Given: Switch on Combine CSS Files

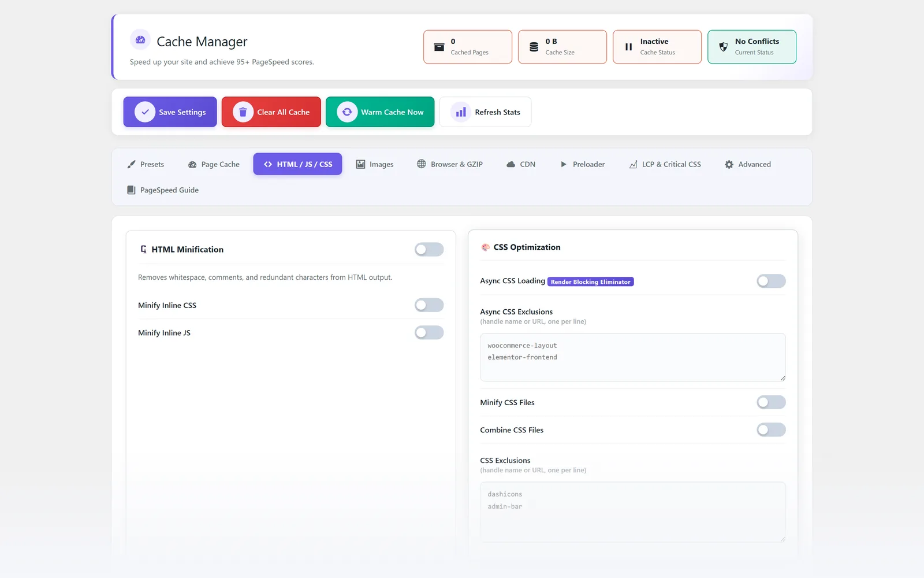Looking at the screenshot, I should [771, 429].
